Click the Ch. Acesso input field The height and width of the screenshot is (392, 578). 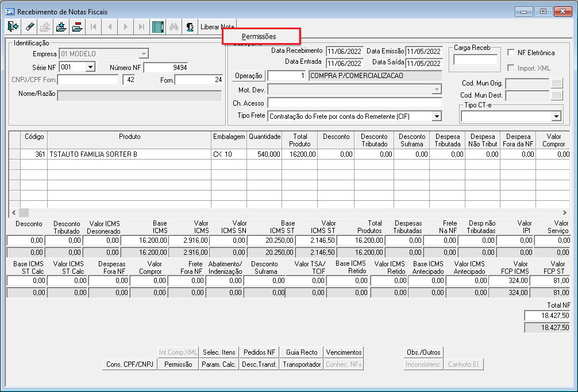point(354,103)
